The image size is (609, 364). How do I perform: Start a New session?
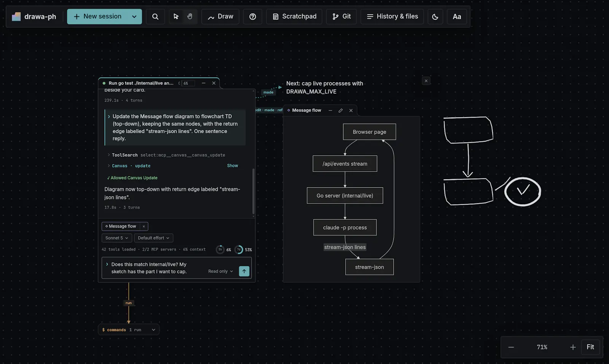[97, 16]
